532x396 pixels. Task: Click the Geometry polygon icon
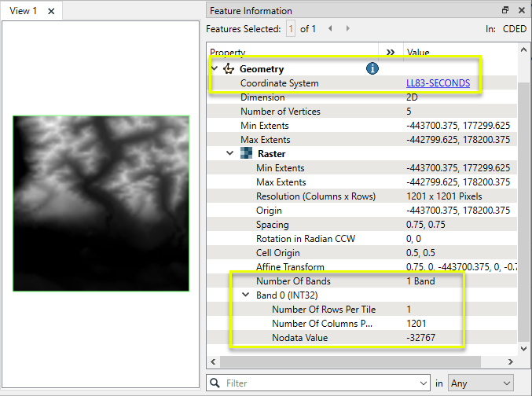pyautogui.click(x=229, y=69)
